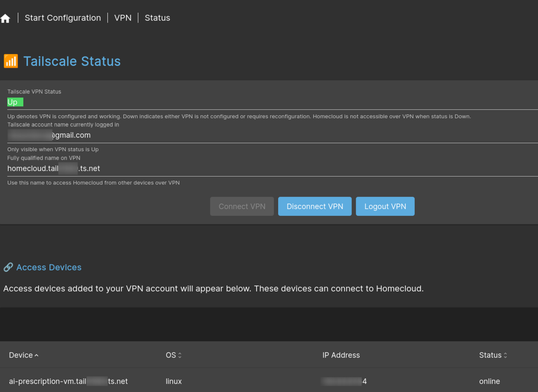The image size is (538, 392).
Task: Open the VPN breadcrumb item
Action: click(123, 18)
